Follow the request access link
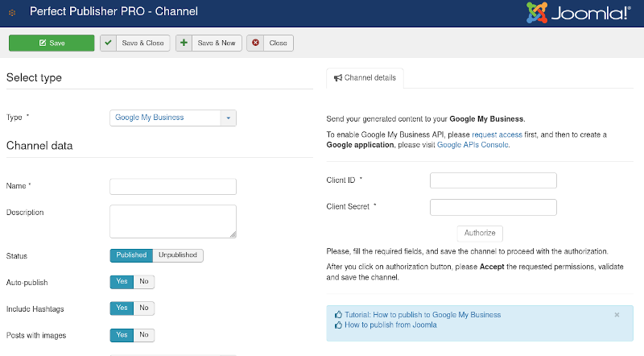This screenshot has width=644, height=356. tap(497, 135)
